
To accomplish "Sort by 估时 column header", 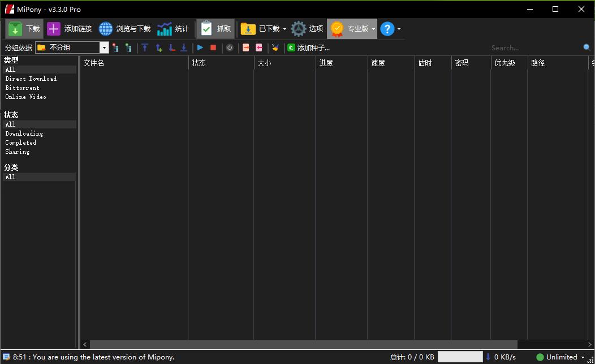I will 433,63.
